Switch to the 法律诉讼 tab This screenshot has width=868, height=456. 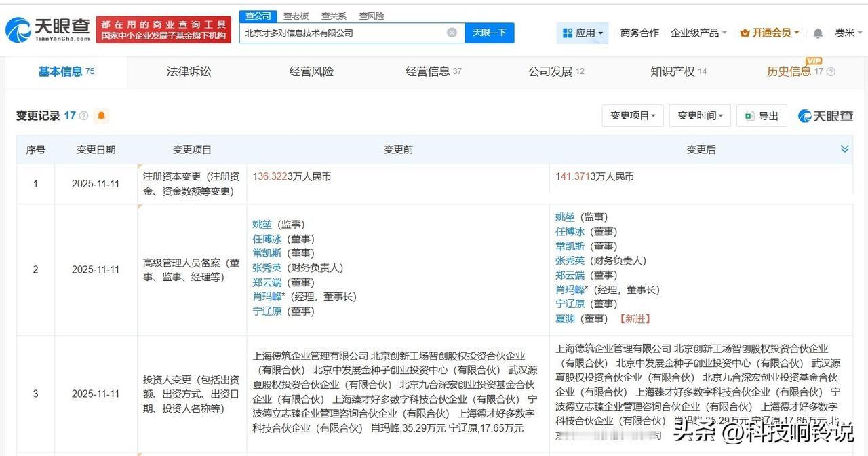pos(189,71)
